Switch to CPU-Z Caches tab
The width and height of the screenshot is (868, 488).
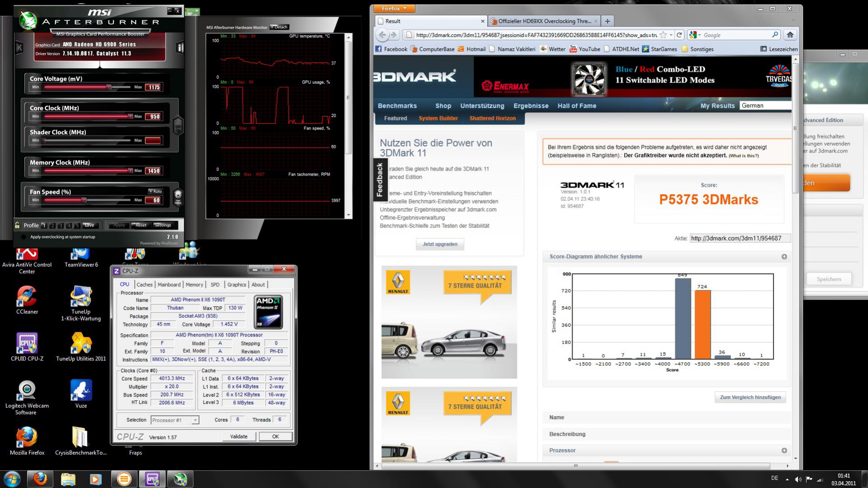tap(145, 284)
